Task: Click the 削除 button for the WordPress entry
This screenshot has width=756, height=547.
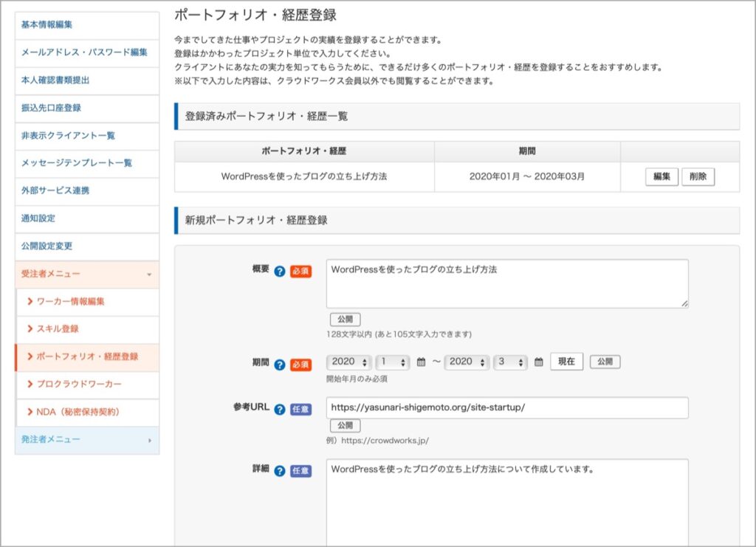Action: [x=698, y=176]
